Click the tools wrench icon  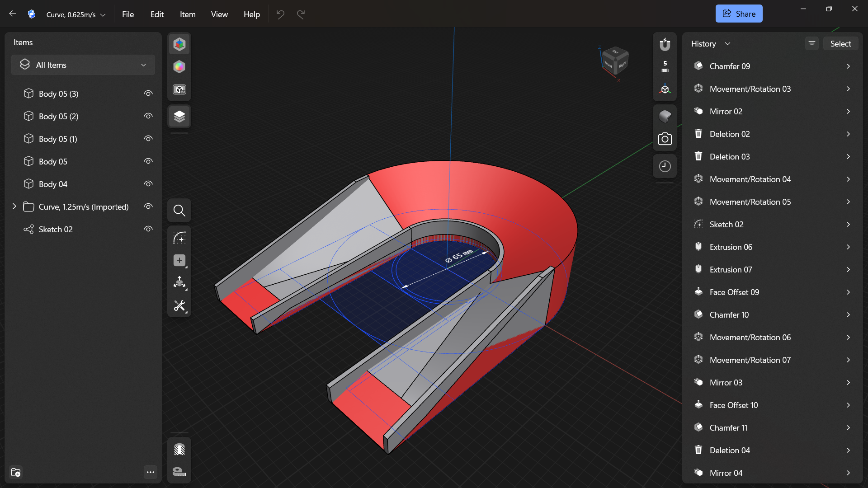click(179, 306)
